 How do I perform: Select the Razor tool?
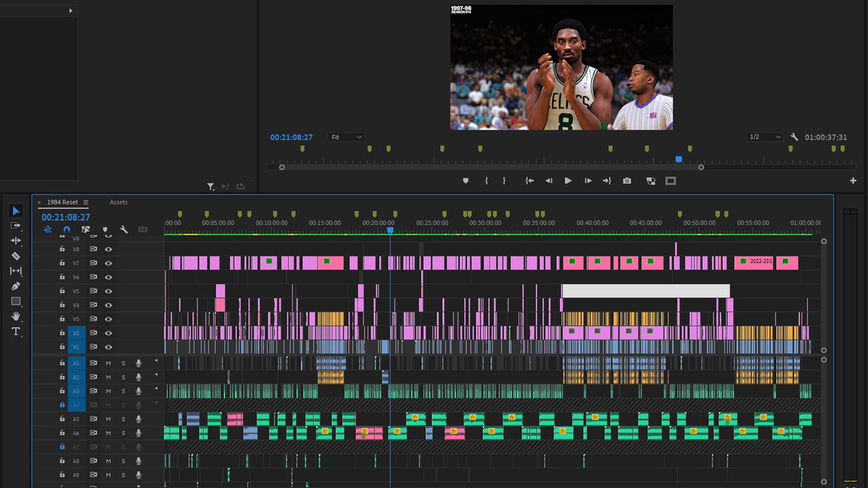[x=16, y=256]
